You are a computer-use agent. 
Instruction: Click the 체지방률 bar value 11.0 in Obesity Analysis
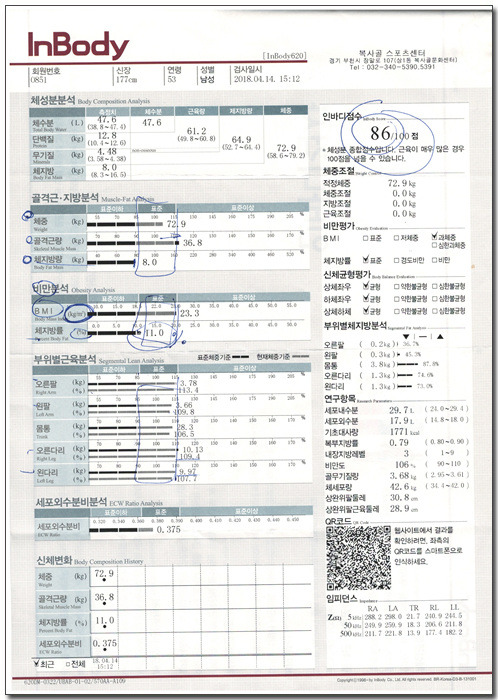pyautogui.click(x=154, y=333)
